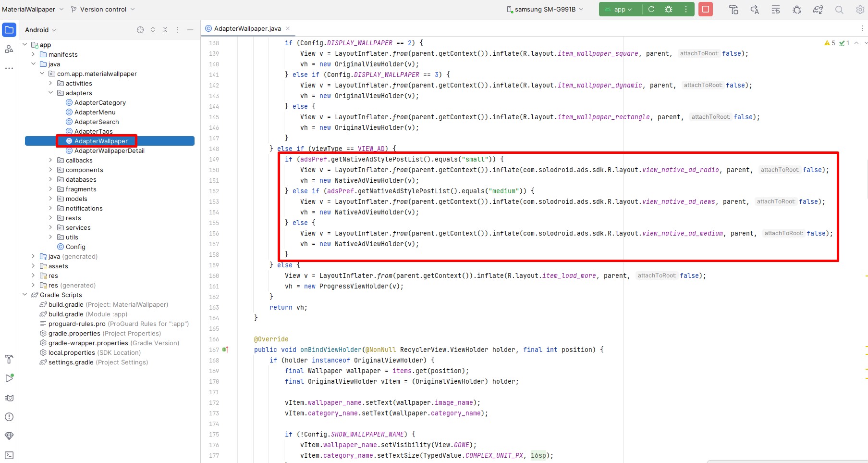Viewport: 868px width, 463px height.
Task: Open MaterialWallpaper project dropdown
Action: coord(33,9)
